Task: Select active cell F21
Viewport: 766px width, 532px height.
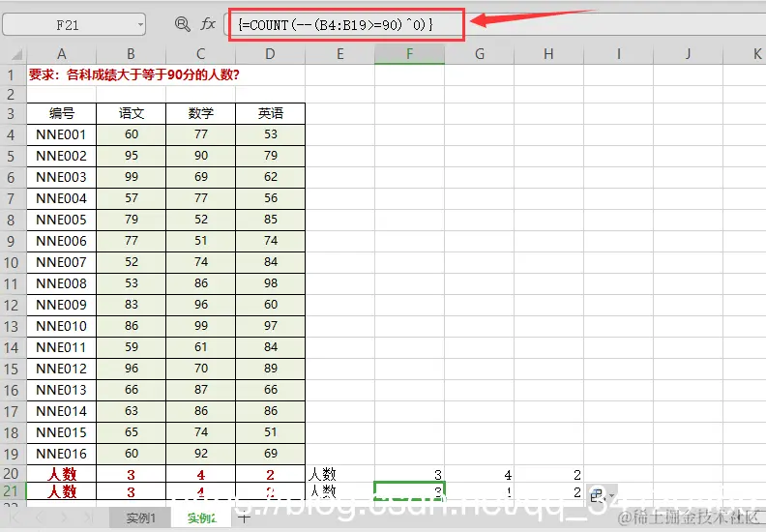Action: [409, 491]
